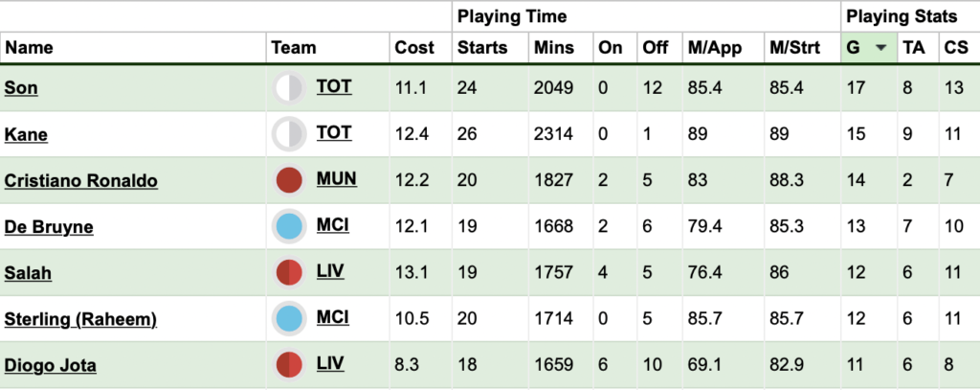This screenshot has height=390, width=980.
Task: Sort table by Cost column header
Action: [x=414, y=48]
